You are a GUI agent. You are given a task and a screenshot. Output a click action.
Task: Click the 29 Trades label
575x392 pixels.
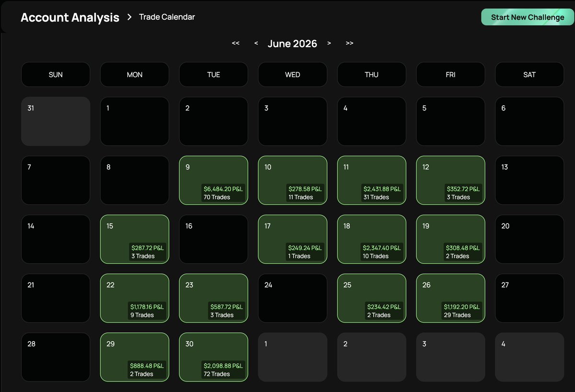(x=457, y=315)
